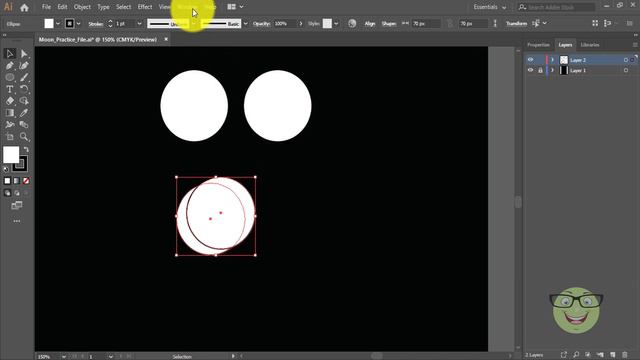640x360 pixels.
Task: Click the Align button
Action: coord(370,24)
